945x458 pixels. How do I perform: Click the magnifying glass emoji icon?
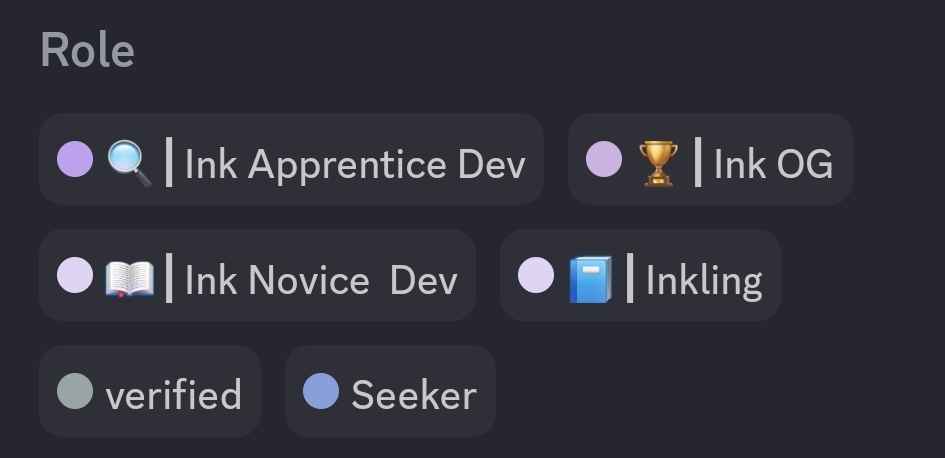click(129, 162)
